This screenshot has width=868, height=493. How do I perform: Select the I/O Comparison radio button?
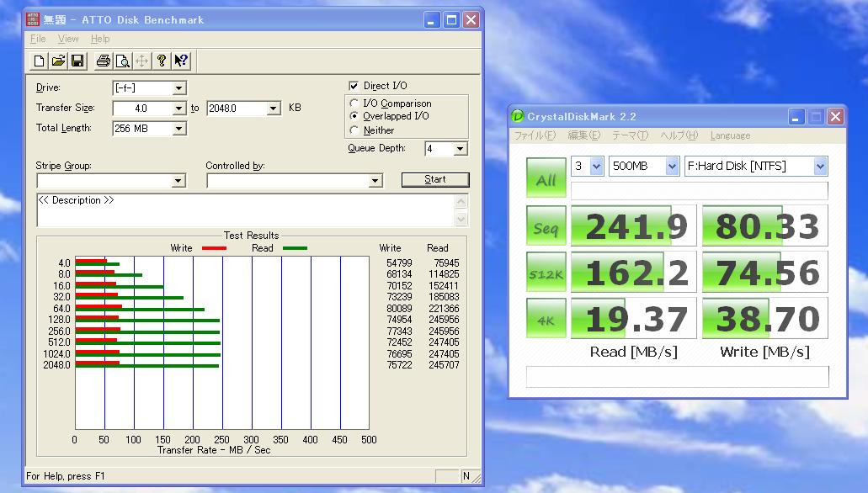[x=354, y=103]
